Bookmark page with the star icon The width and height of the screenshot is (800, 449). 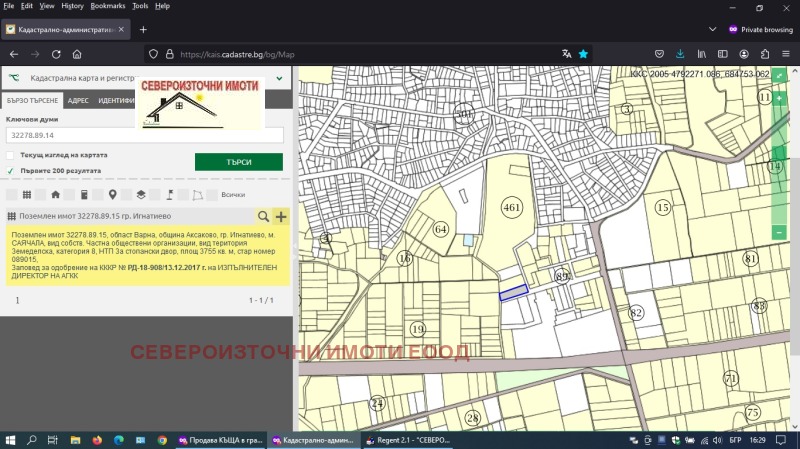[583, 53]
